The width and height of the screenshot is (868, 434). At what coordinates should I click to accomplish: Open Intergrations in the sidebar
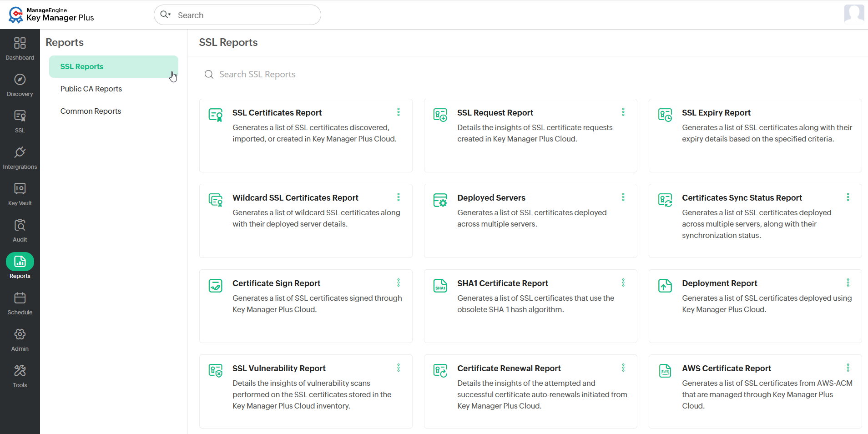(20, 157)
